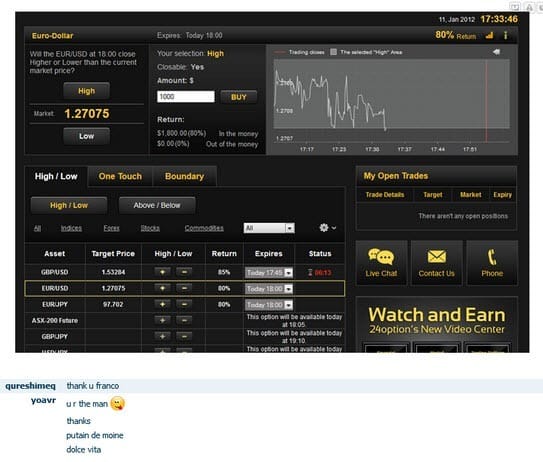Click the back arrow icon on chart
Screen dimensions: 543x462
pyautogui.click(x=496, y=52)
